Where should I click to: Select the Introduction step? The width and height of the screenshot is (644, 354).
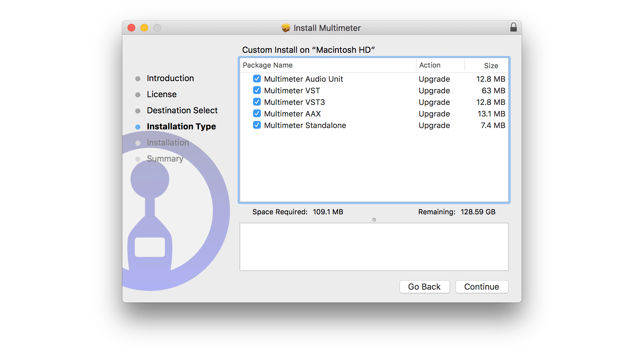pos(170,78)
